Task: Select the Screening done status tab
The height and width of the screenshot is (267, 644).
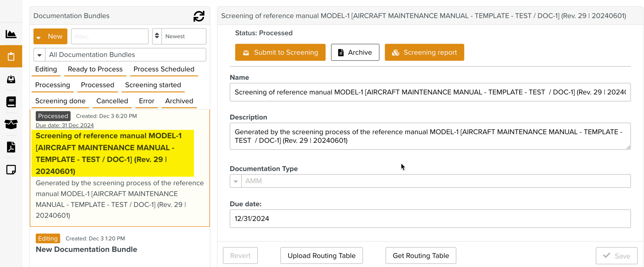Action: click(x=60, y=101)
